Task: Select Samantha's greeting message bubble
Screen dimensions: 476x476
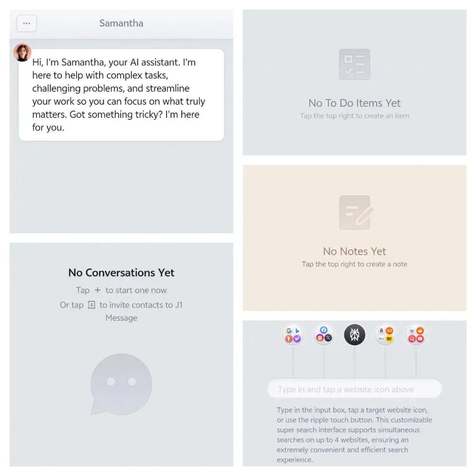Action: click(121, 95)
